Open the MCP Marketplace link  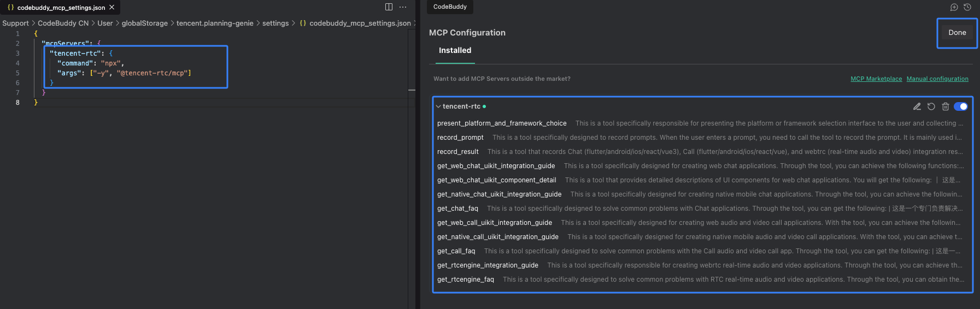pyautogui.click(x=876, y=79)
